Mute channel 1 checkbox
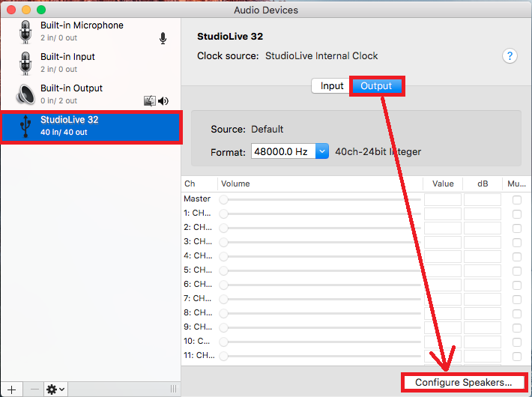The width and height of the screenshot is (532, 397). pos(517,214)
